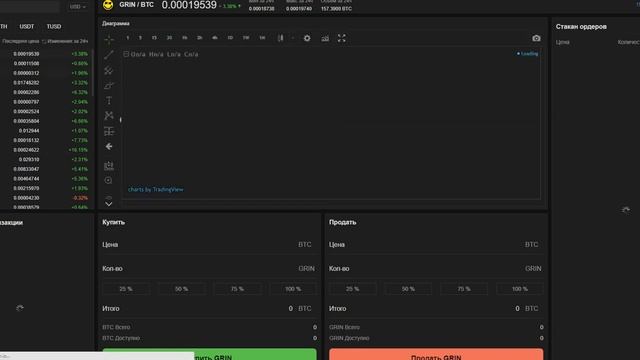Screen dimensions: 640x360
Task: Select the text annotation tool
Action: click(x=109, y=100)
